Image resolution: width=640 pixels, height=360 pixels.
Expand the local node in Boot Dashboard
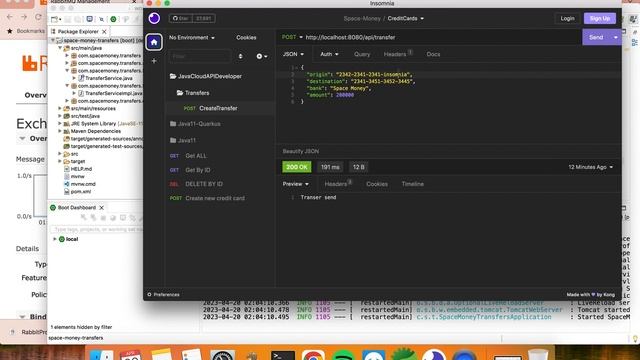coord(55,239)
